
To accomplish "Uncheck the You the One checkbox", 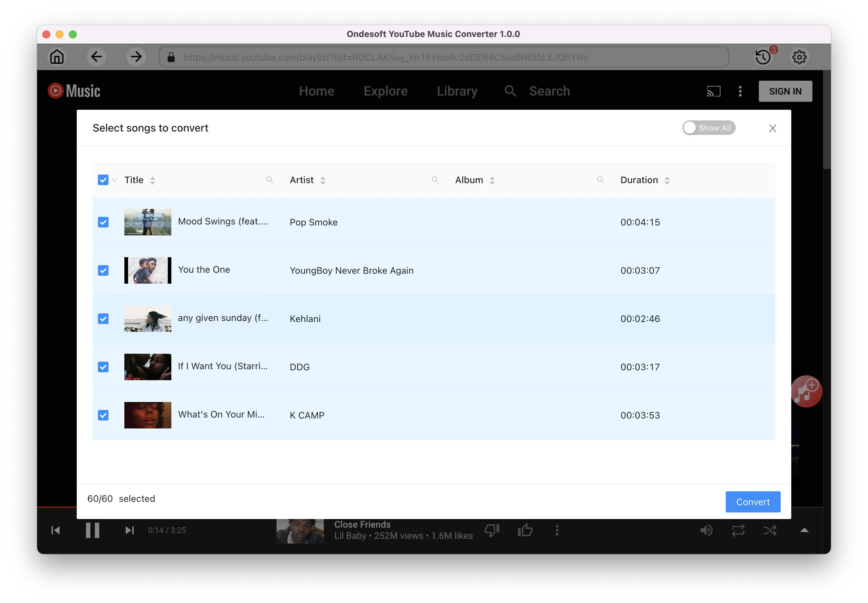I will [x=104, y=270].
